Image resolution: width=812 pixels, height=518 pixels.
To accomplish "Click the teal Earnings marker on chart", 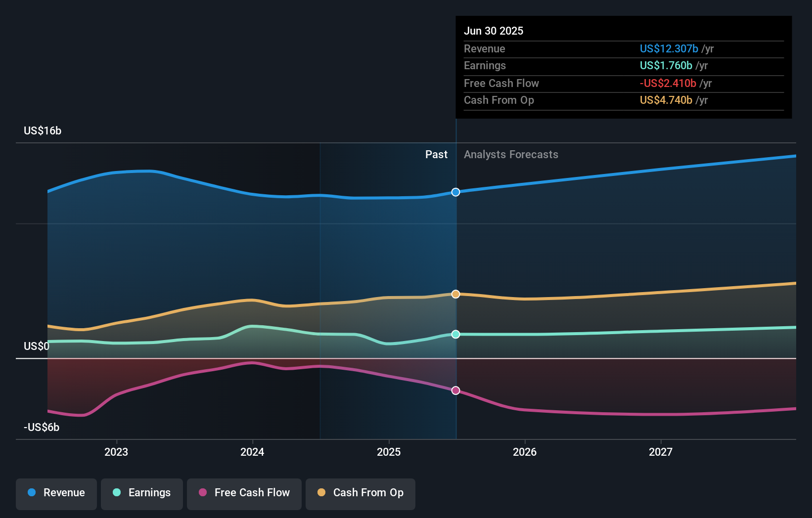I will [x=455, y=334].
